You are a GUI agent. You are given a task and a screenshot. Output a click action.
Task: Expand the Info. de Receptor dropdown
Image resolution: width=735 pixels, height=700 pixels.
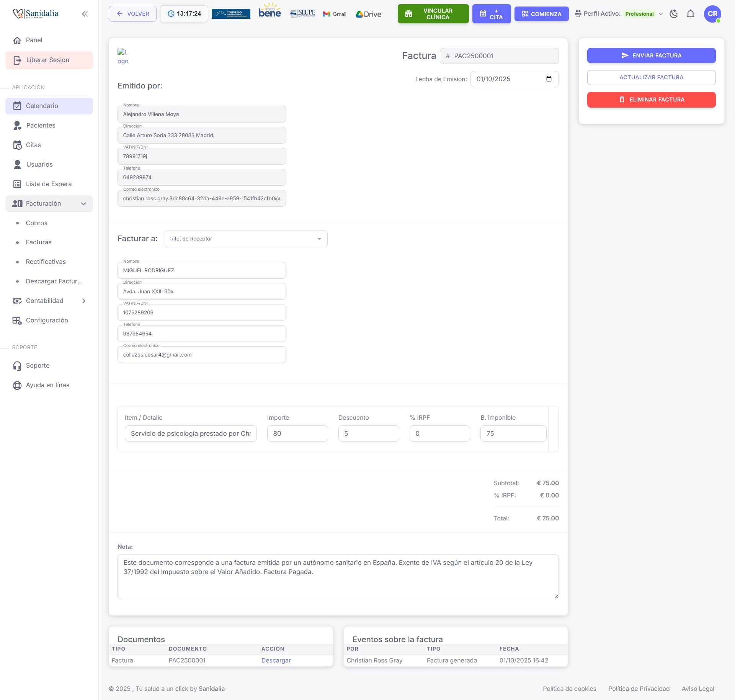click(246, 239)
